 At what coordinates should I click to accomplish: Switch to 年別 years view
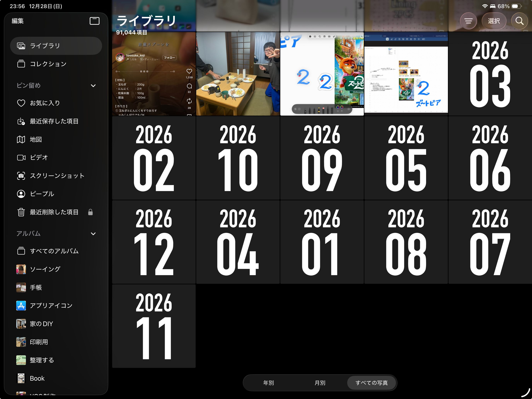(x=268, y=383)
